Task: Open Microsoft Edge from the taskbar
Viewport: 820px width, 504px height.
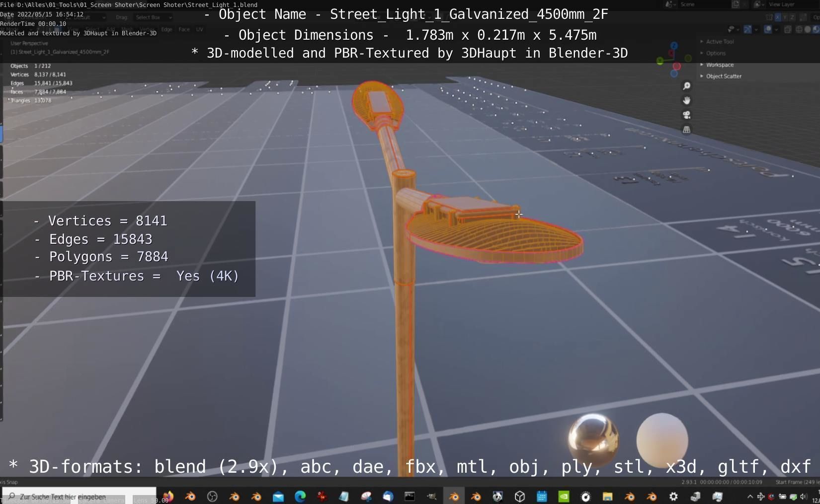Action: click(300, 496)
